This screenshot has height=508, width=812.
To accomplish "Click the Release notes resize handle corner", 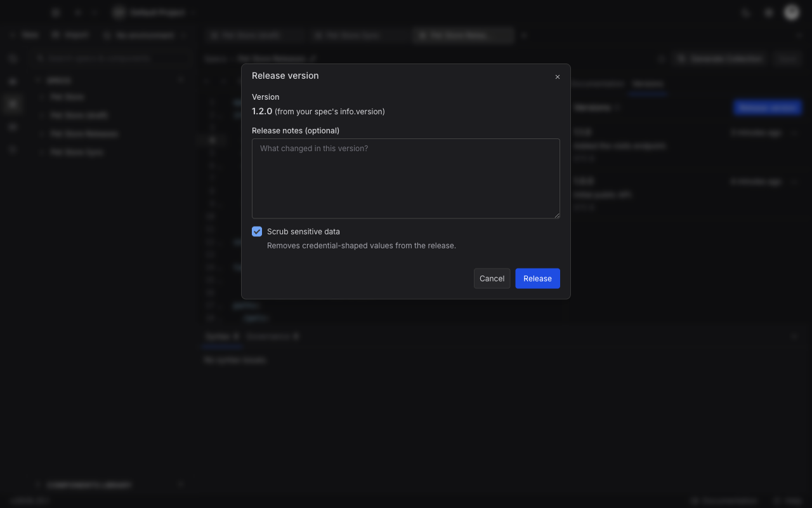I will tap(557, 215).
